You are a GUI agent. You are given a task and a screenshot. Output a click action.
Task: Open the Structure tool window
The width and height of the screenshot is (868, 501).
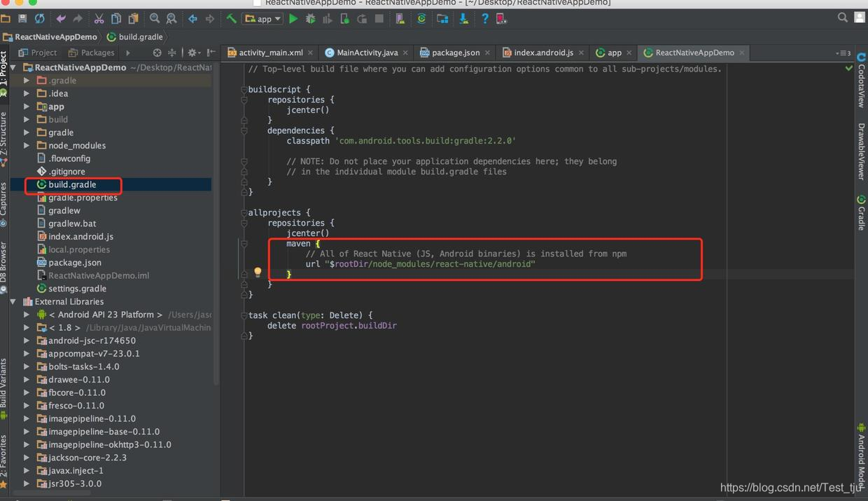pos(4,138)
